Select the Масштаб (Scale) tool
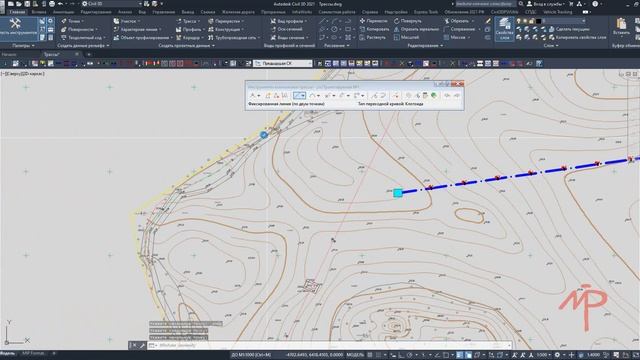640x360 pixels. pyautogui.click(x=407, y=38)
